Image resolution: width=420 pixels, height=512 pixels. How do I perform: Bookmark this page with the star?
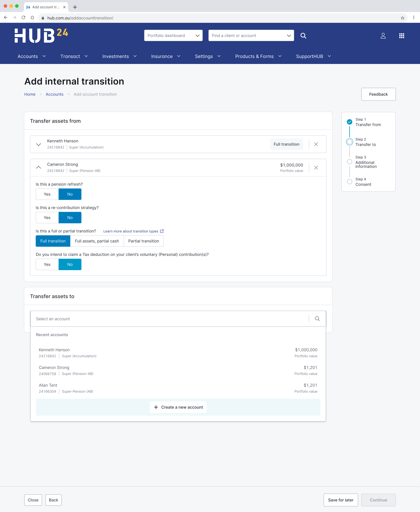pyautogui.click(x=402, y=18)
